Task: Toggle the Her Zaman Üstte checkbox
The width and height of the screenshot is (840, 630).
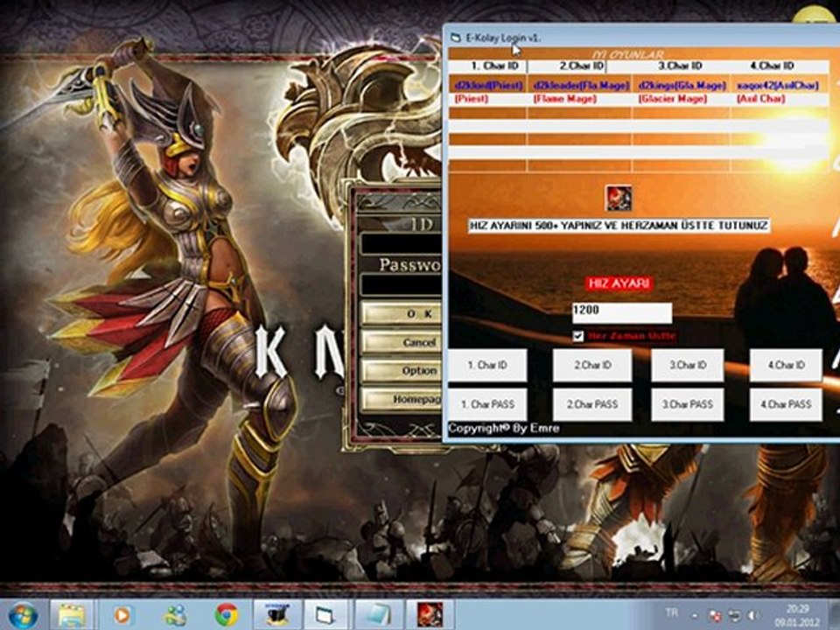Action: point(578,336)
